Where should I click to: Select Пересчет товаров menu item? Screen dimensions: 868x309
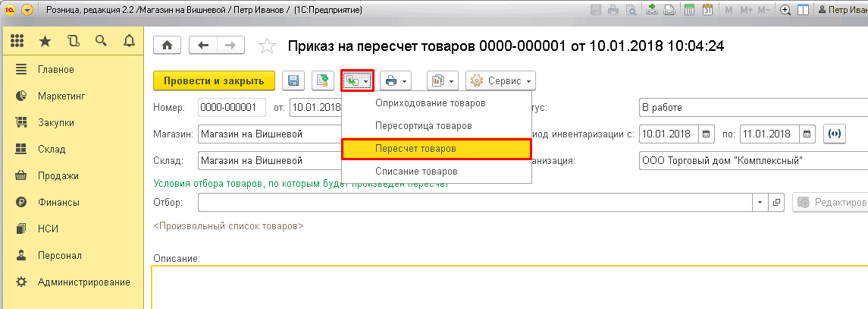pyautogui.click(x=436, y=149)
